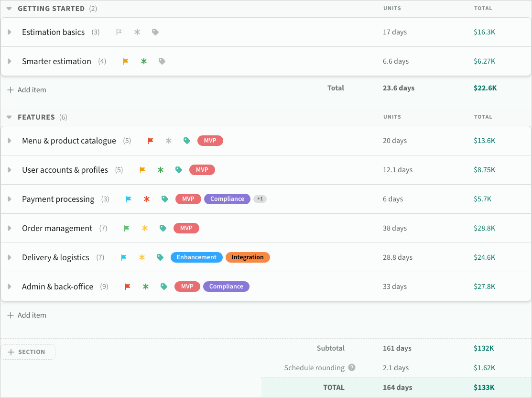The image size is (532, 398).
Task: Collapse the Features section
Action: coord(9,117)
